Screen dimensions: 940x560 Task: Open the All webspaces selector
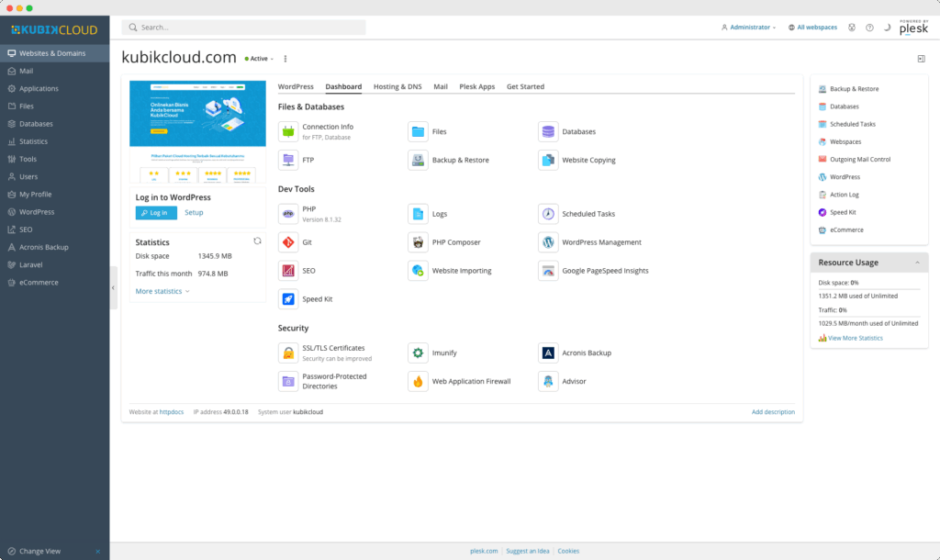[812, 28]
